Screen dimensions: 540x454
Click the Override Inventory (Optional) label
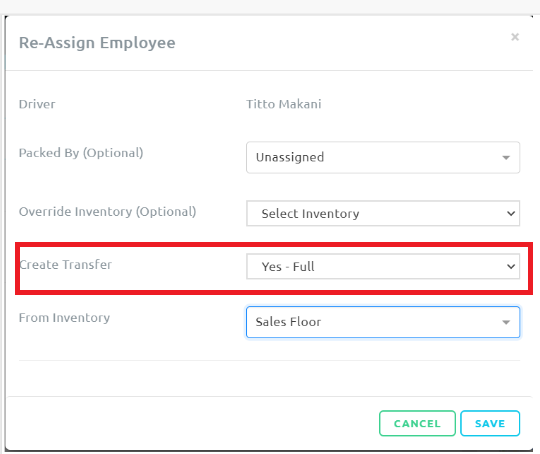[x=107, y=211]
